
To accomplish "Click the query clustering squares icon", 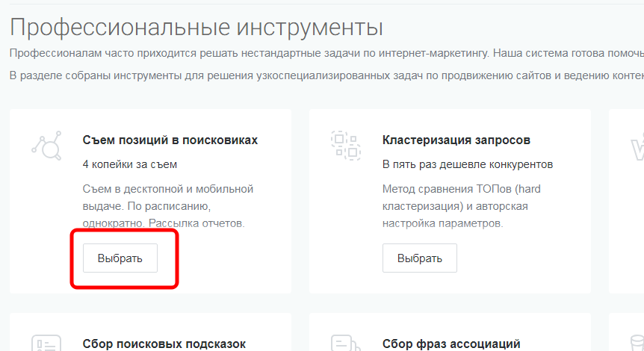I will coord(345,144).
